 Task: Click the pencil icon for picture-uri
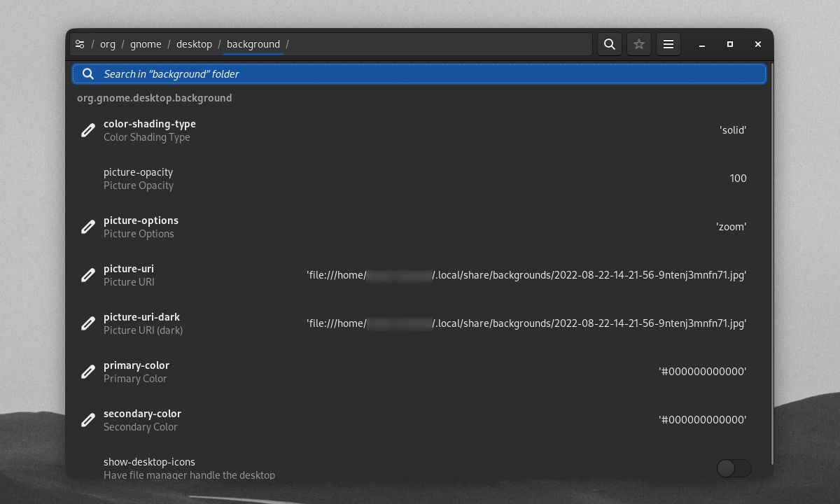tap(87, 275)
